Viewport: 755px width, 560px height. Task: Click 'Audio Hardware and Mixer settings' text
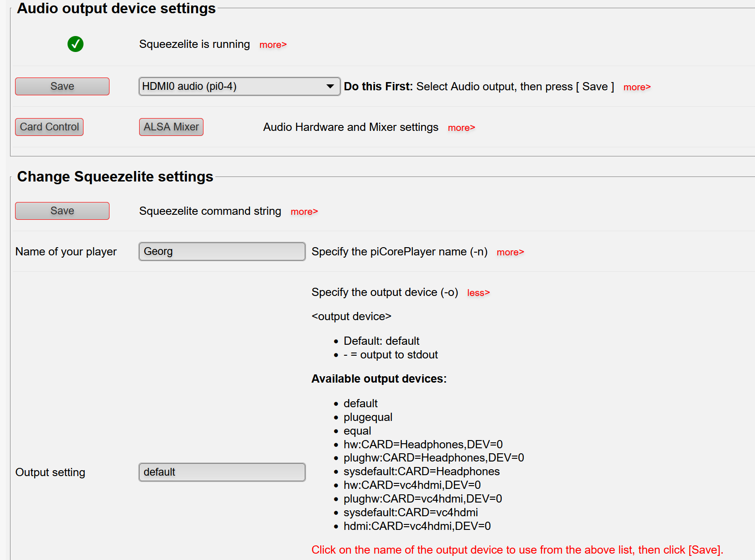[351, 127]
